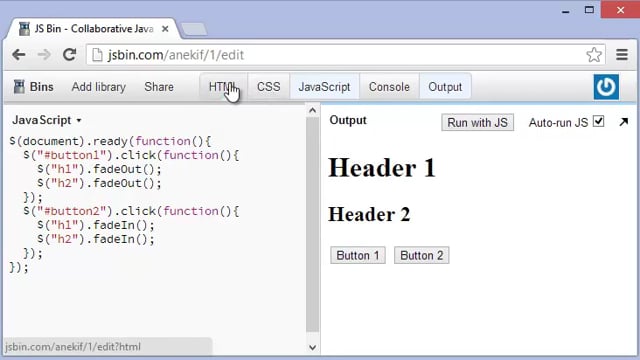Toggle the Auto-run JS checkbox
Viewport: 640px width, 360px height.
[x=598, y=121]
